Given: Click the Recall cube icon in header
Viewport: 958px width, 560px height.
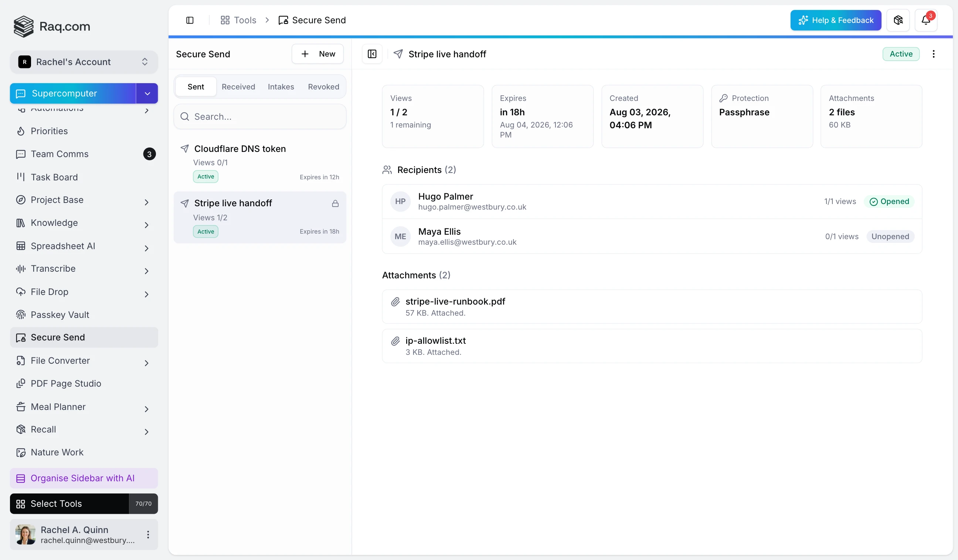Looking at the screenshot, I should 898,20.
